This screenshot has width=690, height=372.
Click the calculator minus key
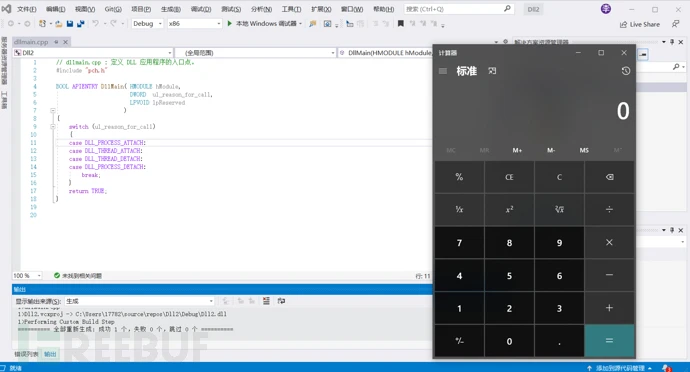609,275
